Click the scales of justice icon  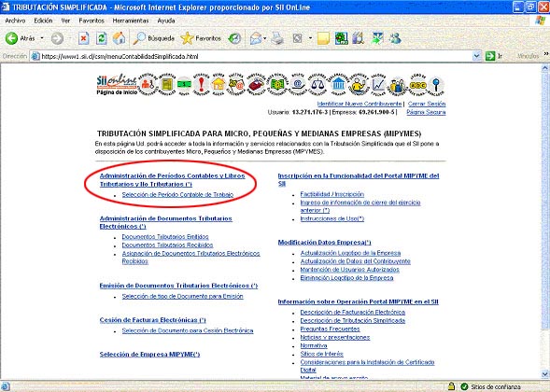pyautogui.click(x=317, y=85)
